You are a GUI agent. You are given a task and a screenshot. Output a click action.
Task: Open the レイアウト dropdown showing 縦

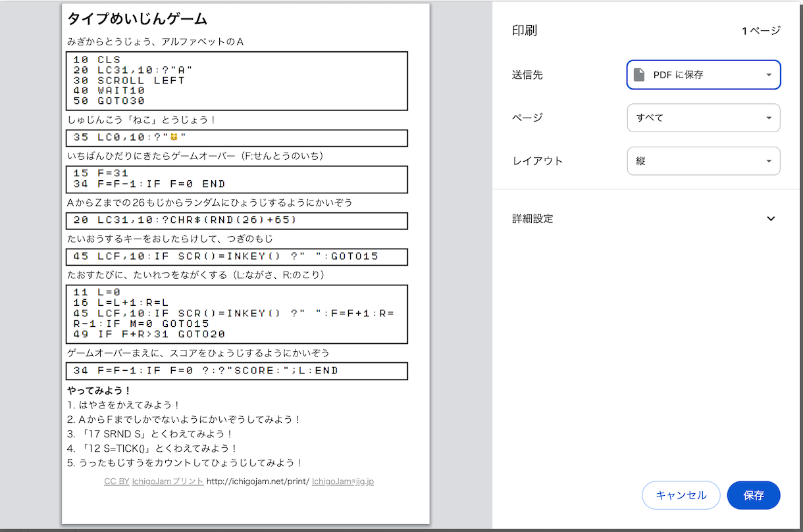tap(704, 161)
